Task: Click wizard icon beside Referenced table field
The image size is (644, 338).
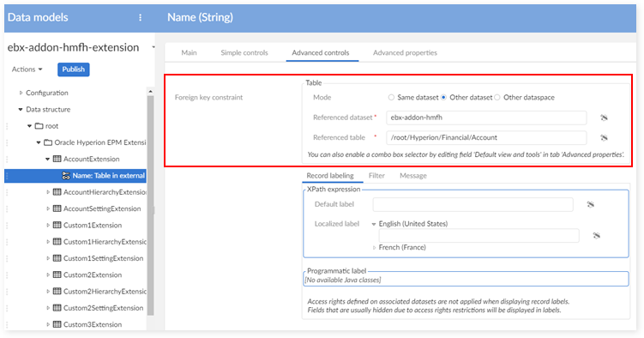Action: click(x=604, y=137)
